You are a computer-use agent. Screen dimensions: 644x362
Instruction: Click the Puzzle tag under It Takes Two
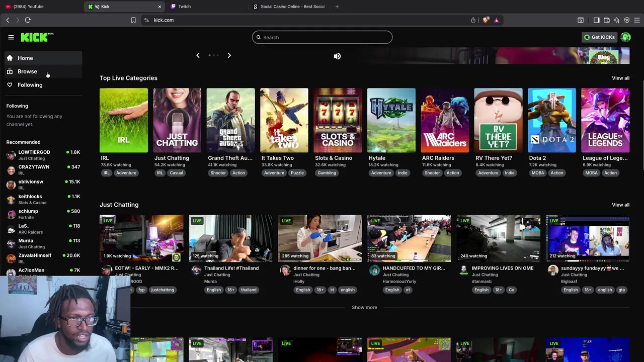(297, 173)
